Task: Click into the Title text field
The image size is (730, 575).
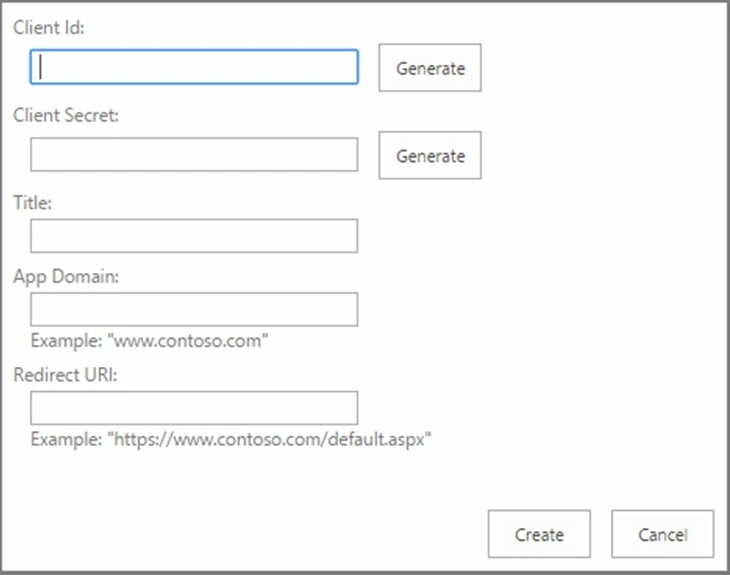Action: 194,236
